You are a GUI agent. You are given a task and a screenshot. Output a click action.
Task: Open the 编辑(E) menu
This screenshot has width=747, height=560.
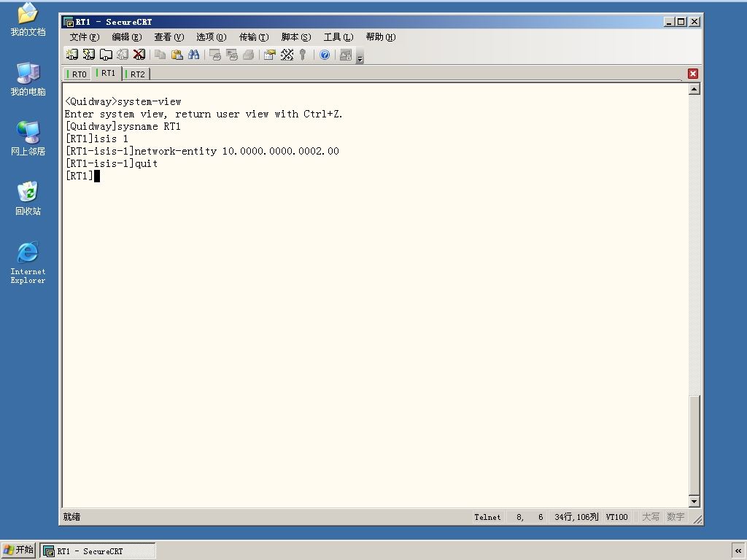pos(127,37)
